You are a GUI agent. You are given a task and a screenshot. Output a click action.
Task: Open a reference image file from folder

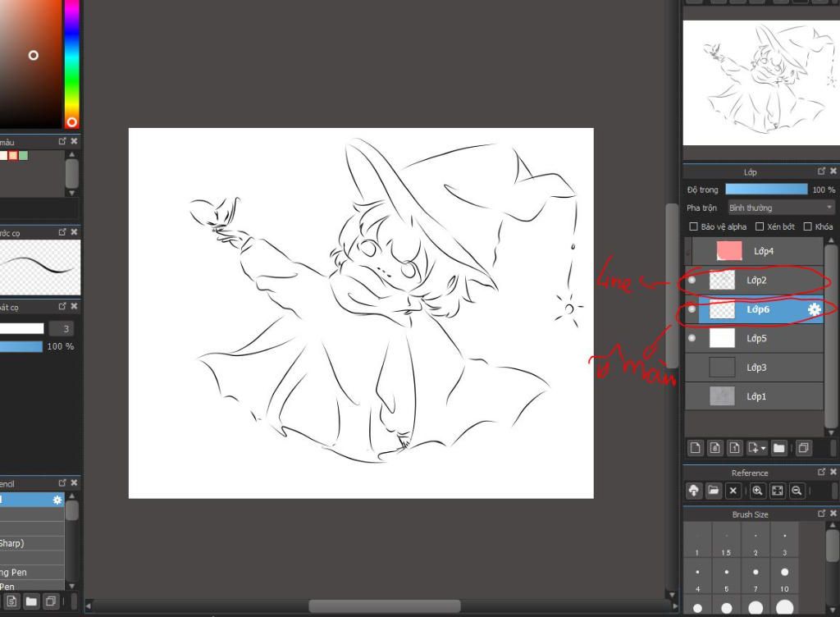click(714, 491)
